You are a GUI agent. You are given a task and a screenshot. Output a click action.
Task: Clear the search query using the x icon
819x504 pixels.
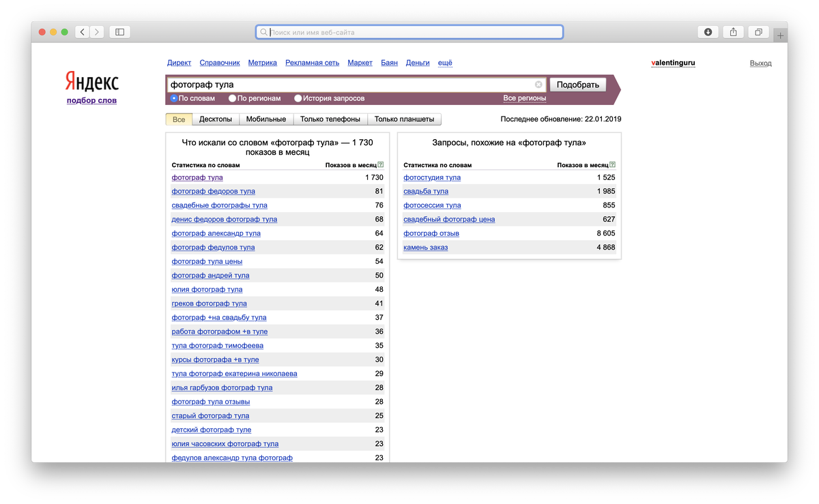pos(538,84)
